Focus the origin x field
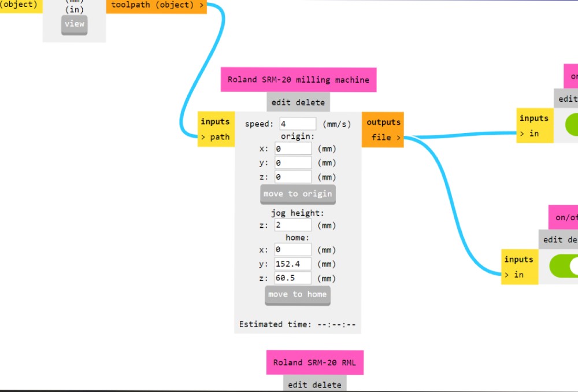The height and width of the screenshot is (392, 578). 293,149
